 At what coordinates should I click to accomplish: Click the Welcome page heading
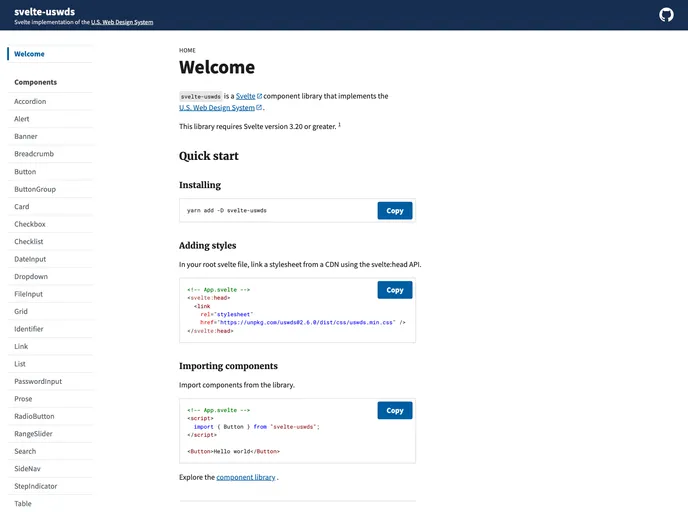[x=217, y=67]
